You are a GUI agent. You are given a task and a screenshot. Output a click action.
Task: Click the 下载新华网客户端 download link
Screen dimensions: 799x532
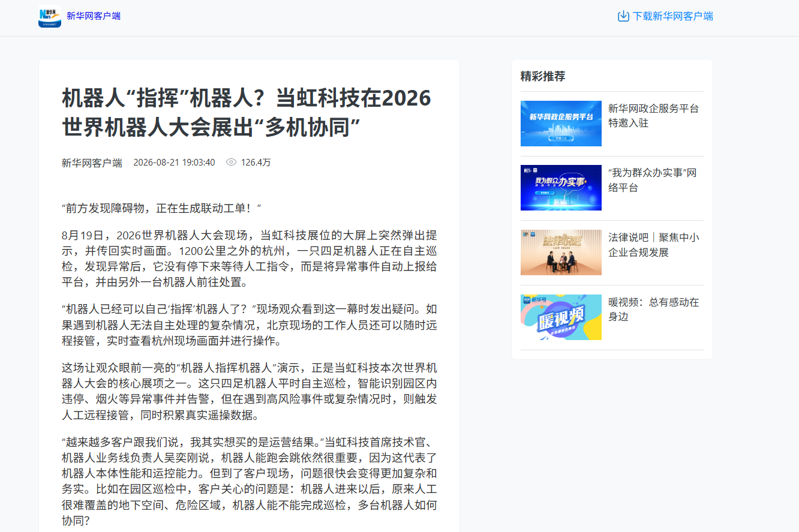[673, 16]
